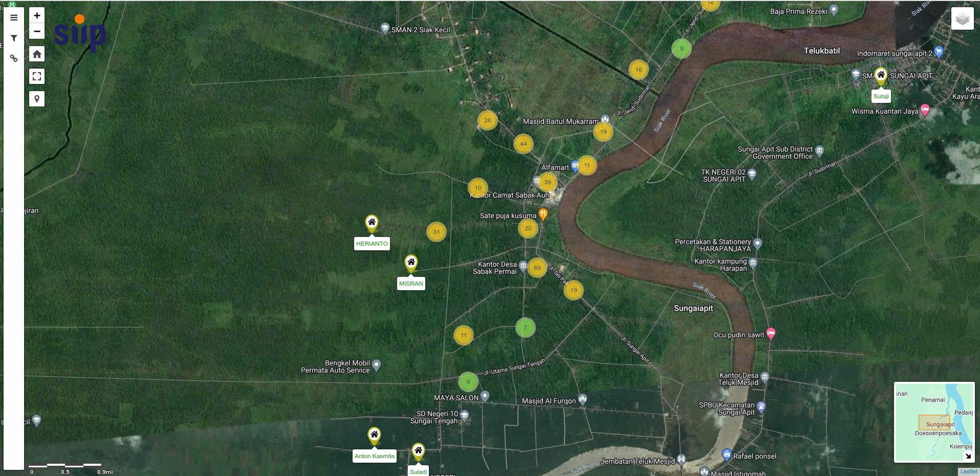980x476 pixels.
Task: Collapse the minimap with arrow toggle
Action: click(968, 456)
